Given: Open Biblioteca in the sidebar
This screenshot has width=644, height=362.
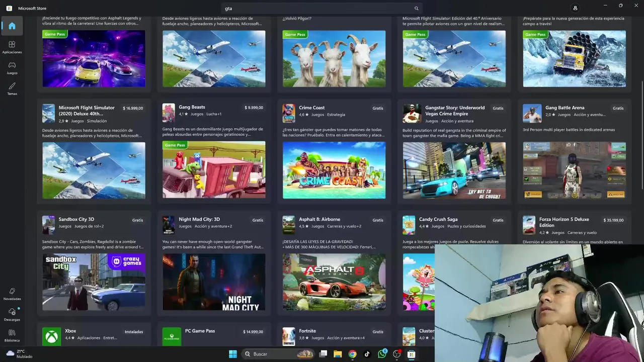Looking at the screenshot, I should [x=12, y=336].
